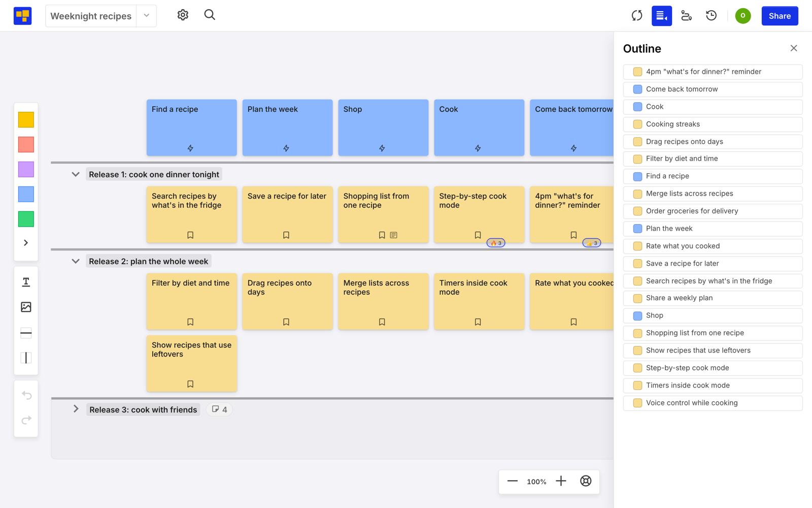
Task: Select the text tool
Action: [26, 282]
